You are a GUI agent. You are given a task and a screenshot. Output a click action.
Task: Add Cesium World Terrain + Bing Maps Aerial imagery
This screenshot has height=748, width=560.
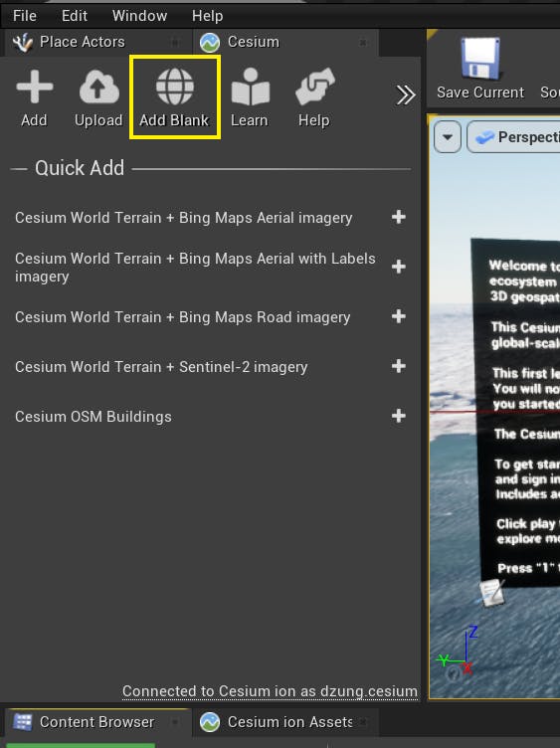click(x=398, y=217)
